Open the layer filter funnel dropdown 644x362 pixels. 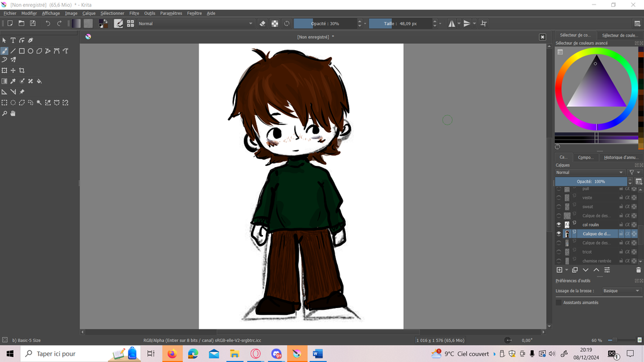pos(635,172)
